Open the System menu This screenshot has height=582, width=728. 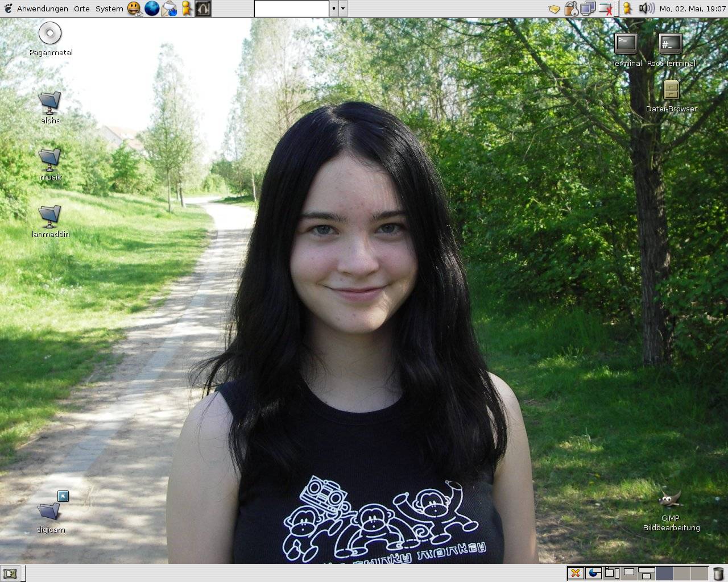(x=109, y=9)
